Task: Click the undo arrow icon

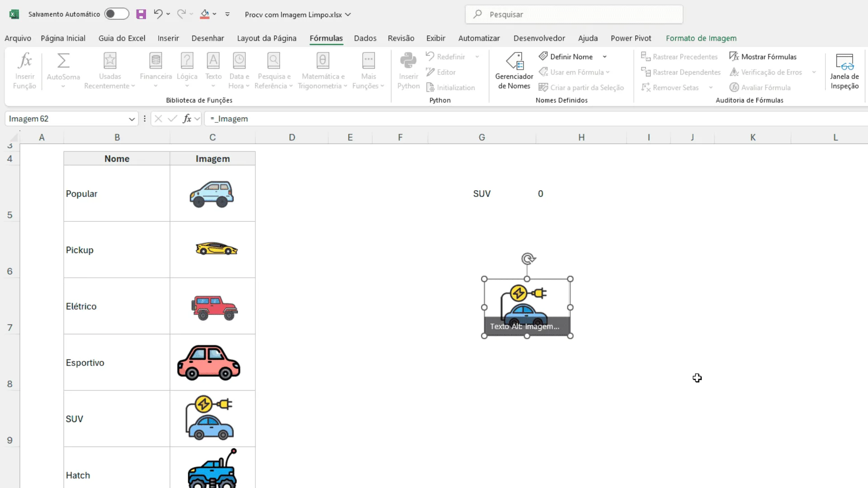Action: (158, 14)
